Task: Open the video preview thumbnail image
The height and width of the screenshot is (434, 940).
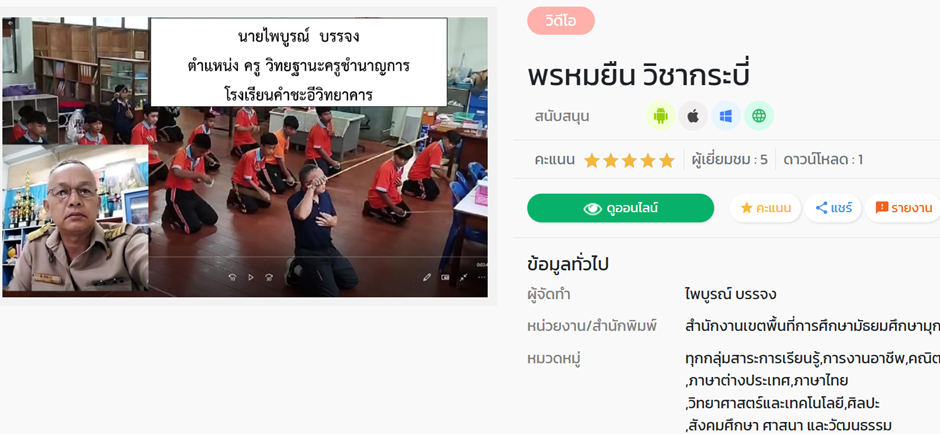Action: click(245, 157)
